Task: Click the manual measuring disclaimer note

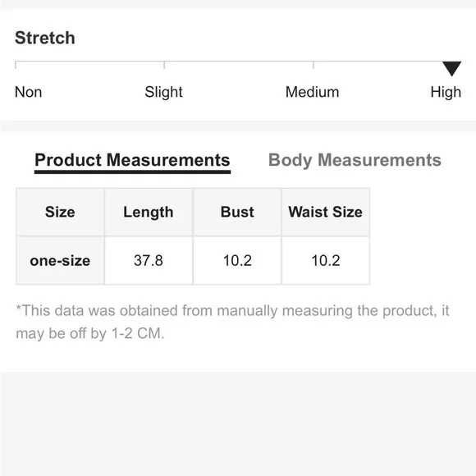Action: tap(232, 322)
